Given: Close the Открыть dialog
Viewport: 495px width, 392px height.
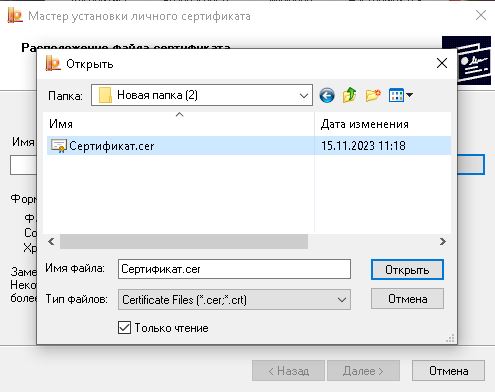Looking at the screenshot, I should coord(442,63).
